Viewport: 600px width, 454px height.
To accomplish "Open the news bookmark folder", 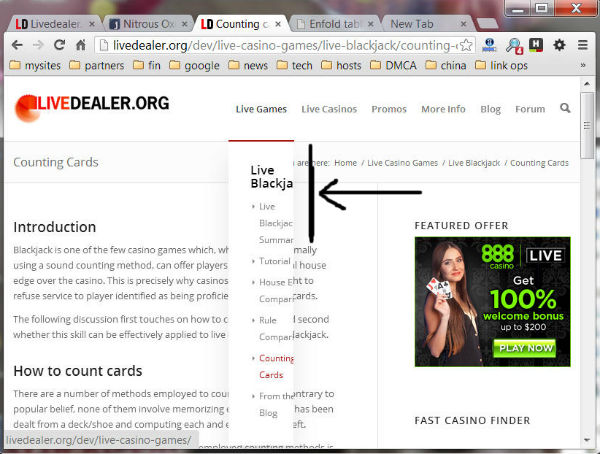I will coord(248,65).
